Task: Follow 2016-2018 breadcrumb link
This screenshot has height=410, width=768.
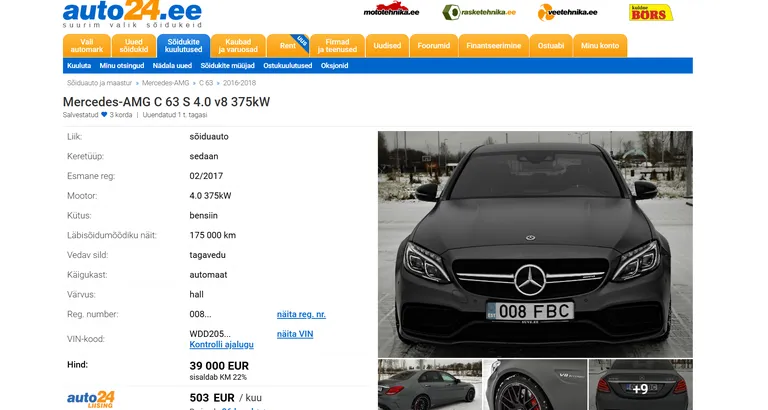Action: coord(239,83)
